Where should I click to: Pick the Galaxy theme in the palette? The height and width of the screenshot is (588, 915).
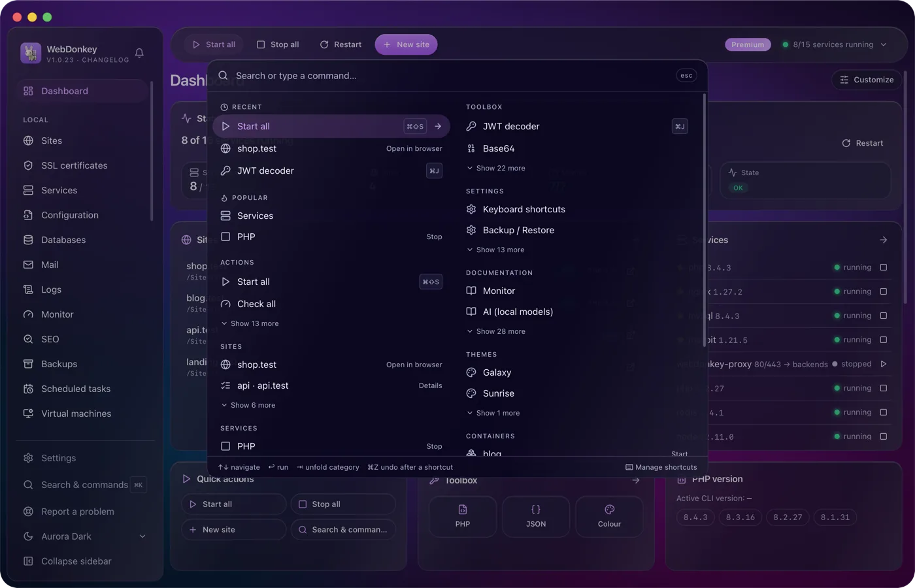click(577, 372)
